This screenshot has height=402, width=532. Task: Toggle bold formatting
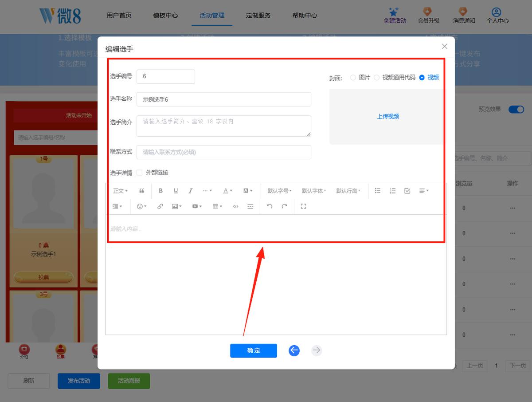(x=160, y=191)
